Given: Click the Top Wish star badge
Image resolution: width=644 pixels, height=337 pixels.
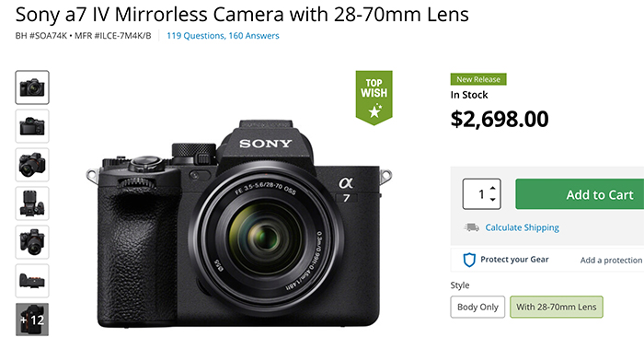Looking at the screenshot, I should 374,98.
